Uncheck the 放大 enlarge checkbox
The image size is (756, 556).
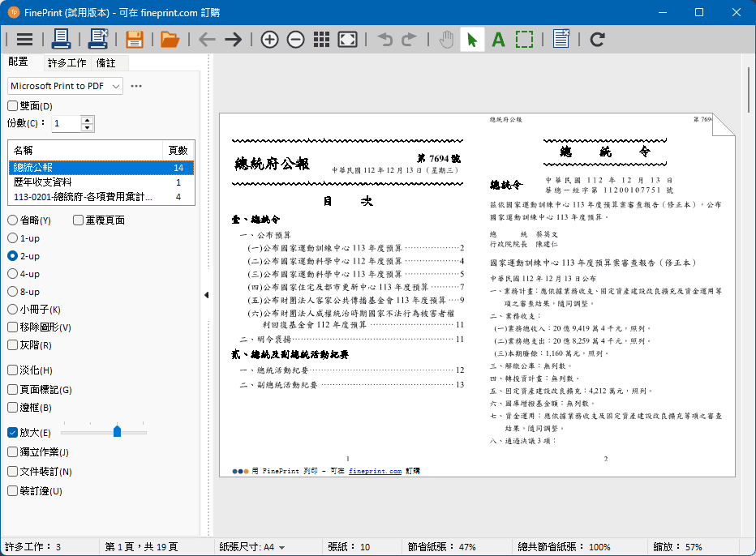click(13, 433)
